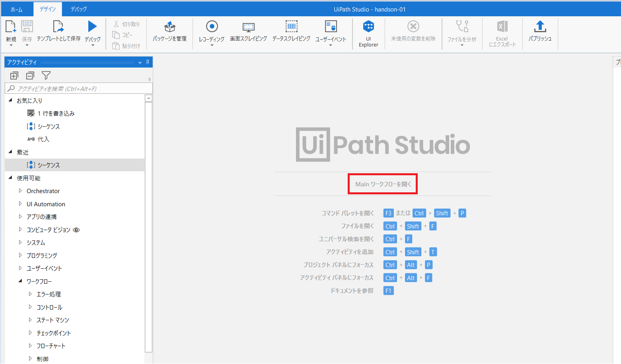
Task: Select the 制御 tree item
Action: 43,359
